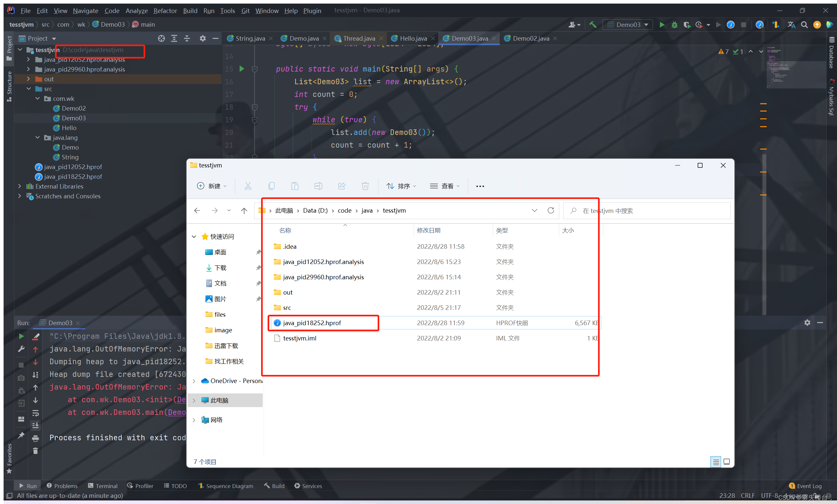Screen dimensions: 837x504
Task: Open Project panel settings gear
Action: (x=203, y=38)
